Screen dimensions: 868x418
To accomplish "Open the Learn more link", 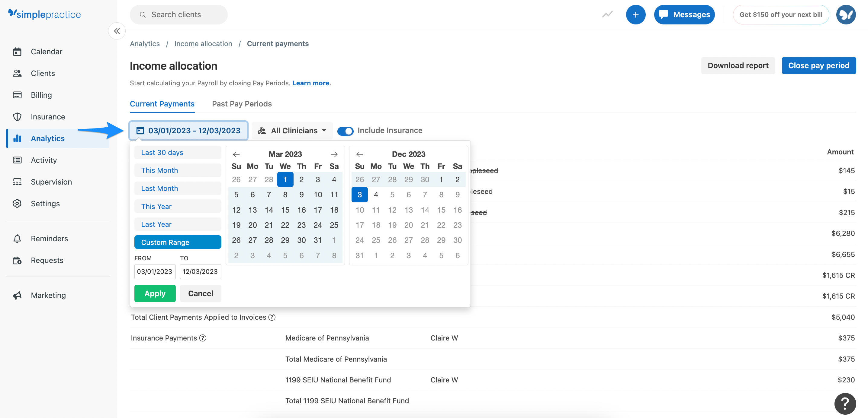I will pos(311,83).
